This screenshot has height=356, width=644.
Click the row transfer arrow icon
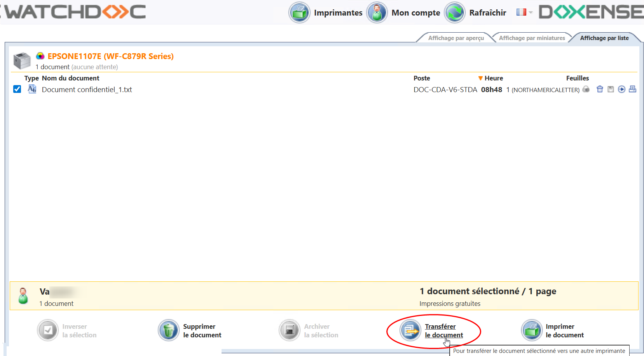tap(621, 89)
